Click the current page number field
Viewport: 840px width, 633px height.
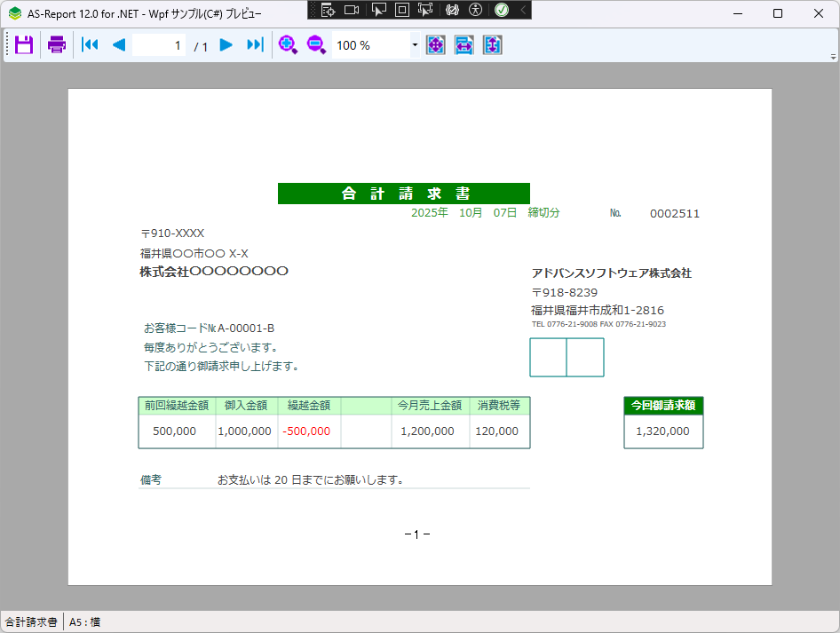(x=160, y=45)
